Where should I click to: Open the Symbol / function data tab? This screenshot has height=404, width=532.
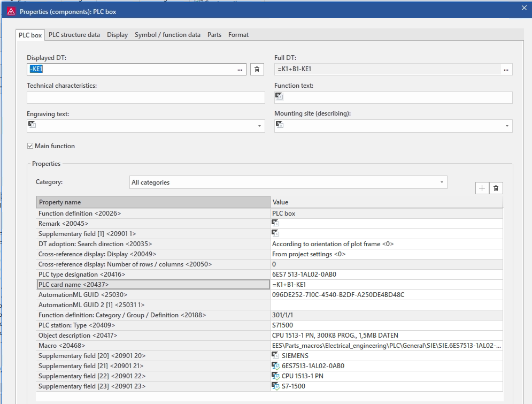tap(167, 35)
